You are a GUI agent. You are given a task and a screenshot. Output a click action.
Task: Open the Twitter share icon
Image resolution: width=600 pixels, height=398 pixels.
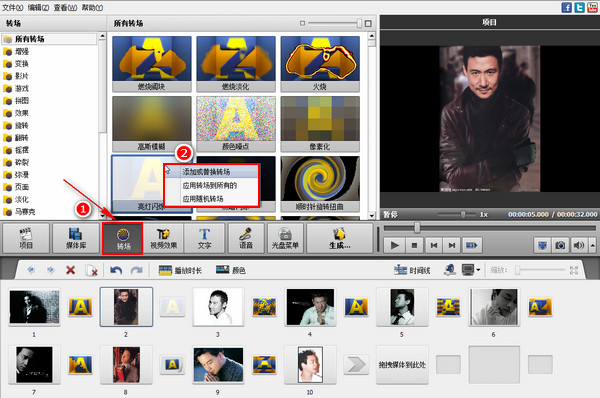[579, 7]
